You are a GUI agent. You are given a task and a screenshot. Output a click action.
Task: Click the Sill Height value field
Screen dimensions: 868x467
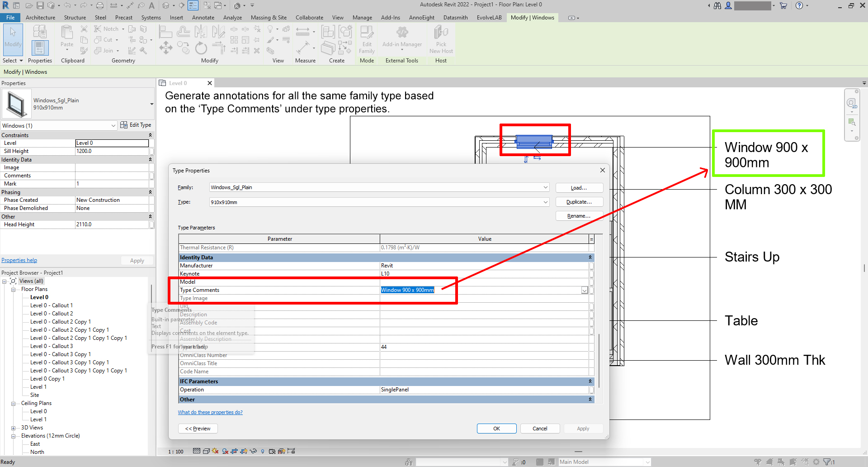click(x=112, y=151)
